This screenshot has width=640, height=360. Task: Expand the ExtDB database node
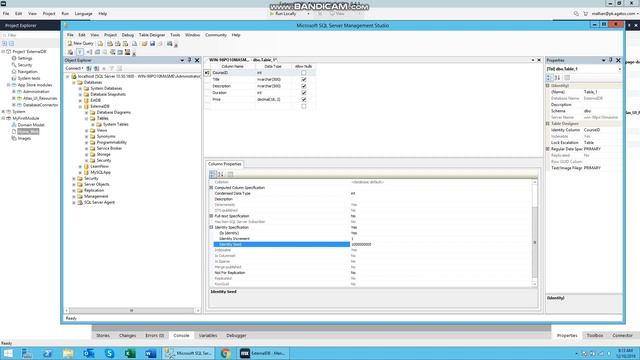click(x=80, y=100)
